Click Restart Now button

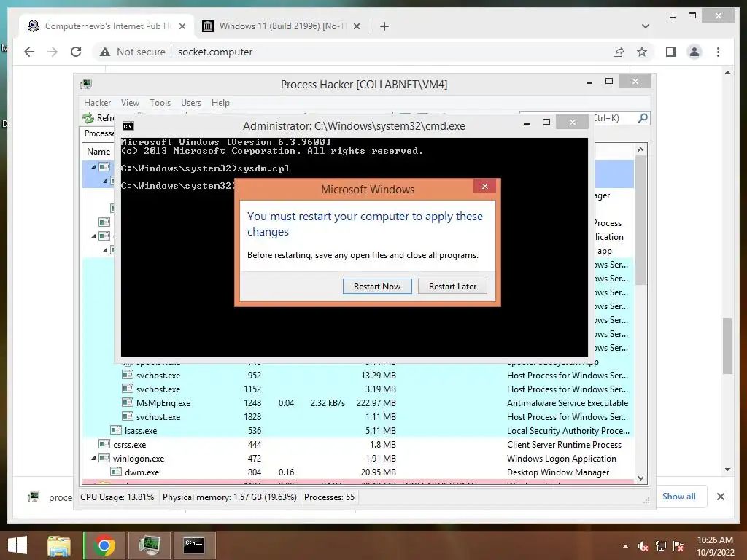(x=377, y=286)
